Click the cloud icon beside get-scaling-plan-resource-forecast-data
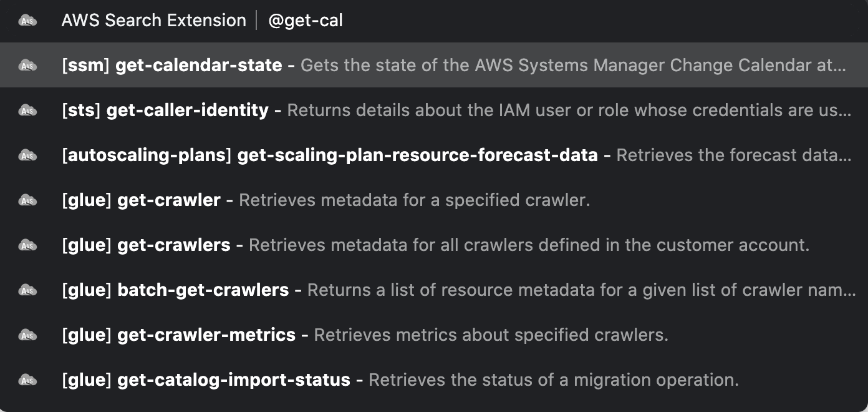Viewport: 868px width, 412px height. tap(27, 155)
